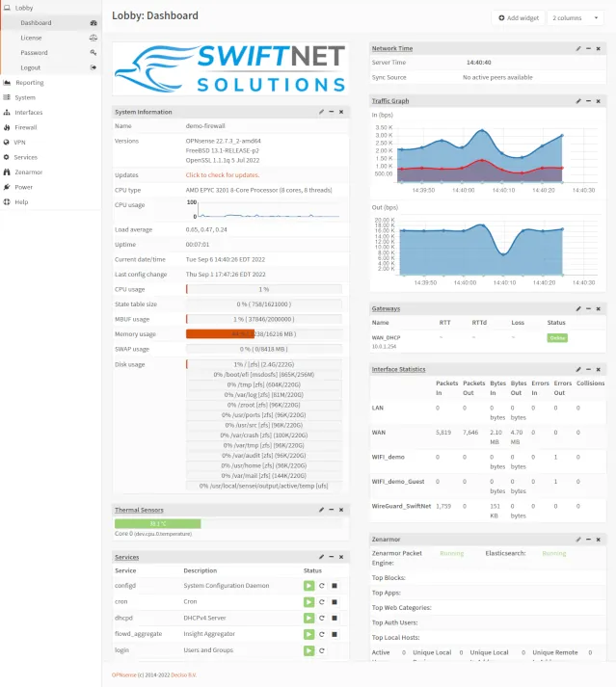616x687 pixels.
Task: Click the Memory usage progress bar
Action: [x=264, y=333]
